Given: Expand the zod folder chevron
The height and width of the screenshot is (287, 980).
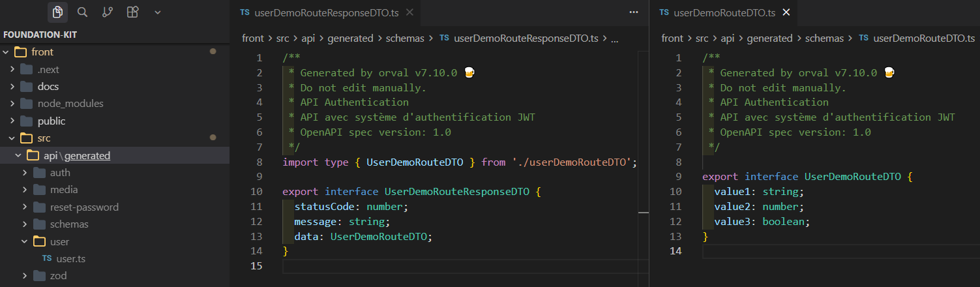Looking at the screenshot, I should (25, 275).
